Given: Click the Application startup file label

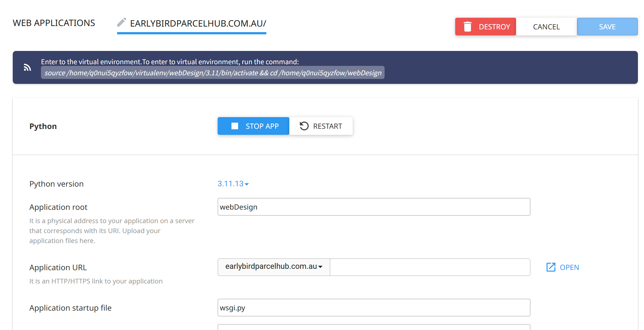Looking at the screenshot, I should [x=70, y=308].
